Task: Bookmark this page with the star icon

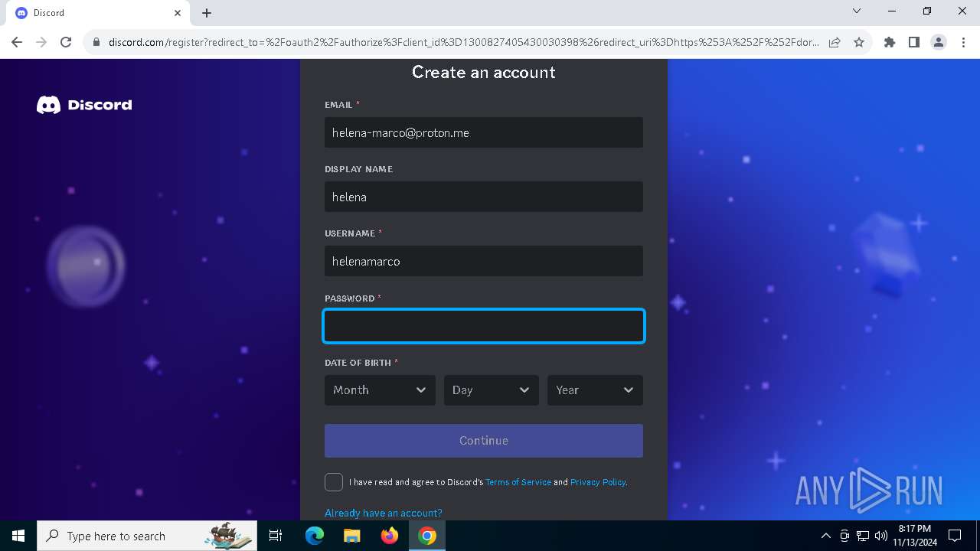Action: click(x=859, y=42)
